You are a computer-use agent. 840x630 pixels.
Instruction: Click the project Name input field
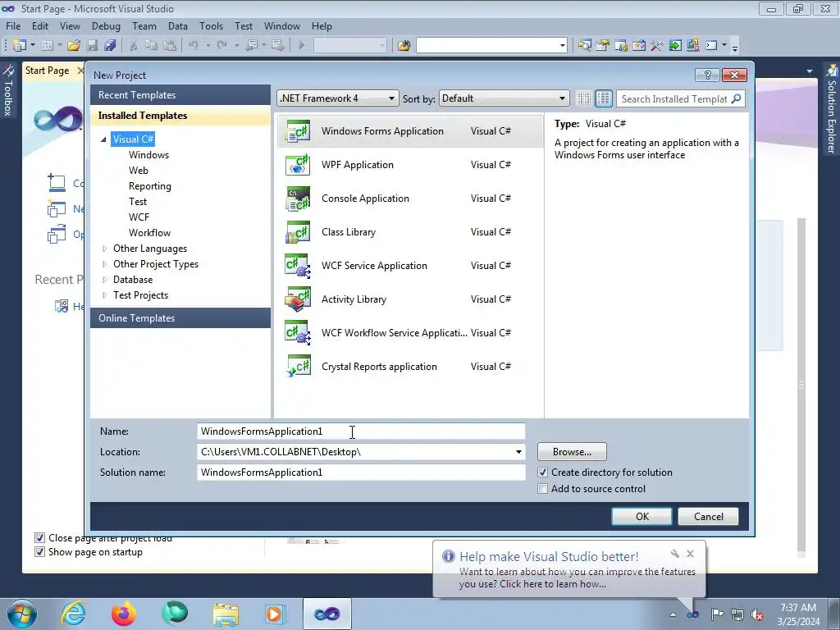(x=361, y=431)
